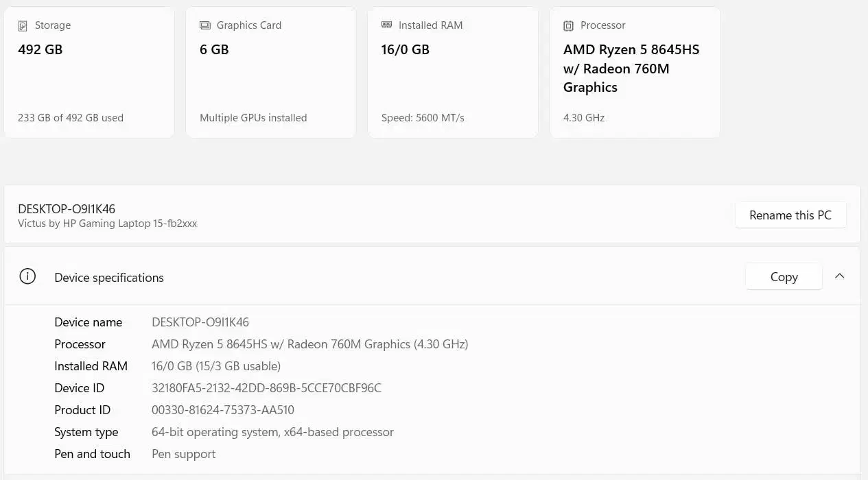Copy the device specifications

[x=783, y=277]
